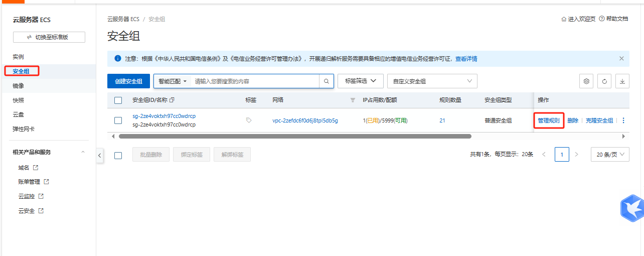644x256 pixels.
Task: Open the three-dot more actions menu
Action: point(623,120)
